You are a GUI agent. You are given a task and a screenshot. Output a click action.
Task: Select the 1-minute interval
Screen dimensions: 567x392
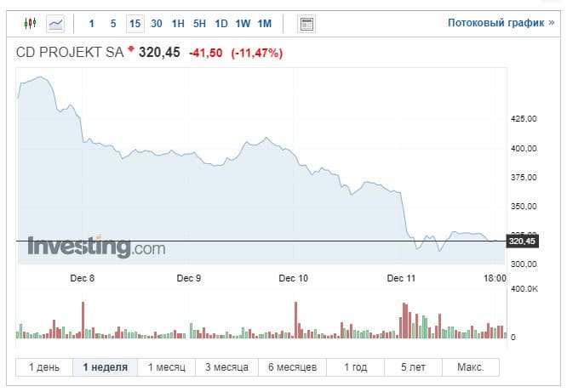pyautogui.click(x=92, y=23)
